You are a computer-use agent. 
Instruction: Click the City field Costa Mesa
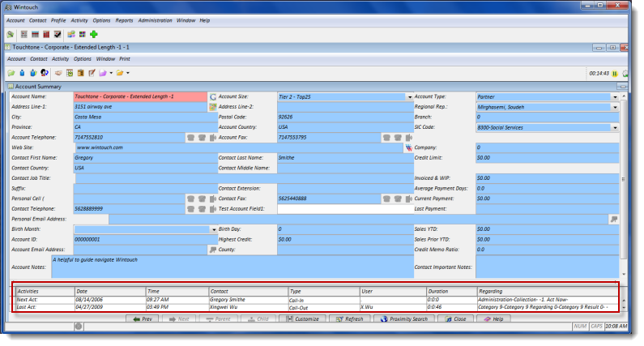coord(145,117)
